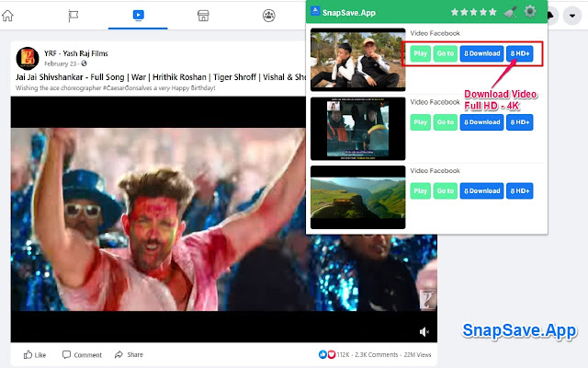Open thumbnail of green mountain landscape
This screenshot has height=368, width=588.
(358, 197)
